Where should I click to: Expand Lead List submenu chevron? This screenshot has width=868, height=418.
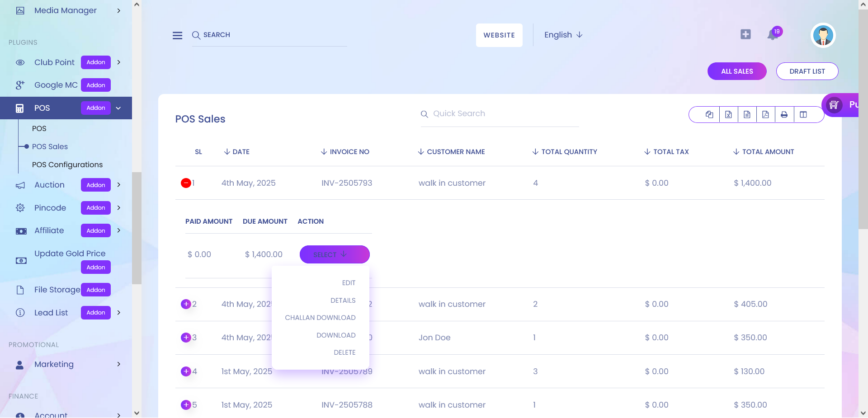(x=119, y=313)
